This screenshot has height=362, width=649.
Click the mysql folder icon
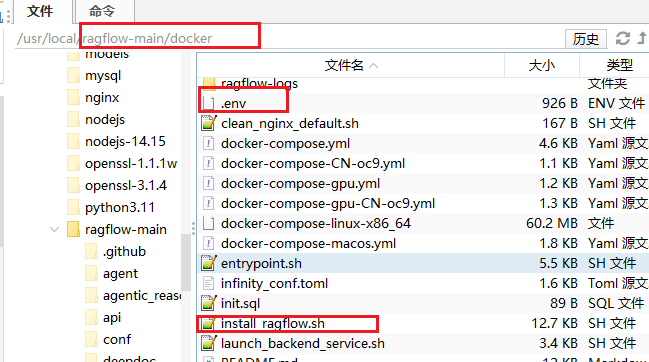[73, 75]
